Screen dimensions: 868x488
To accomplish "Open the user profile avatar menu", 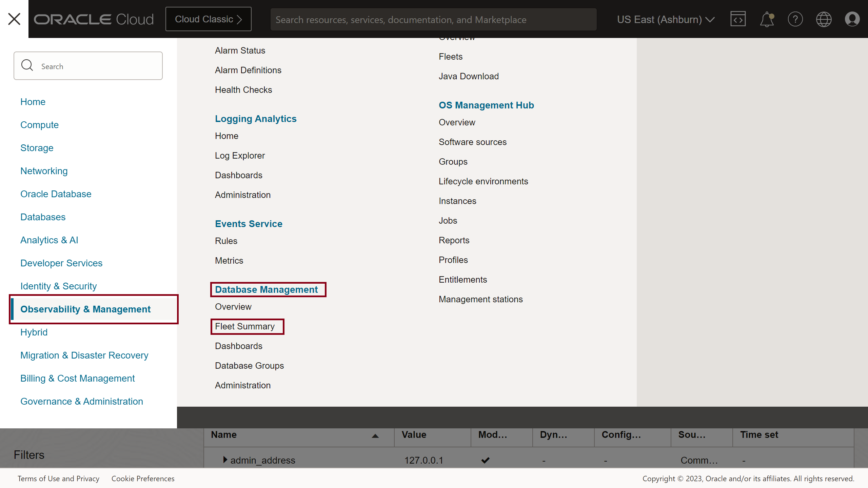I will pyautogui.click(x=852, y=19).
